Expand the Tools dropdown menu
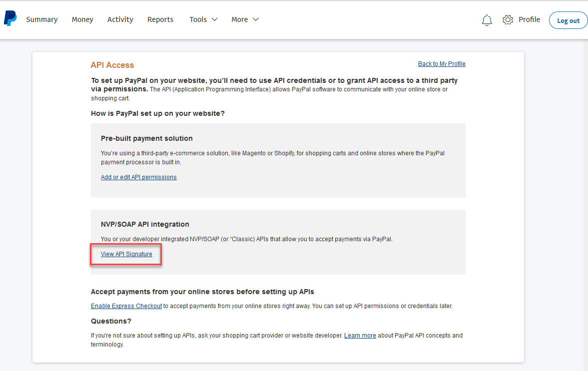 tap(203, 19)
